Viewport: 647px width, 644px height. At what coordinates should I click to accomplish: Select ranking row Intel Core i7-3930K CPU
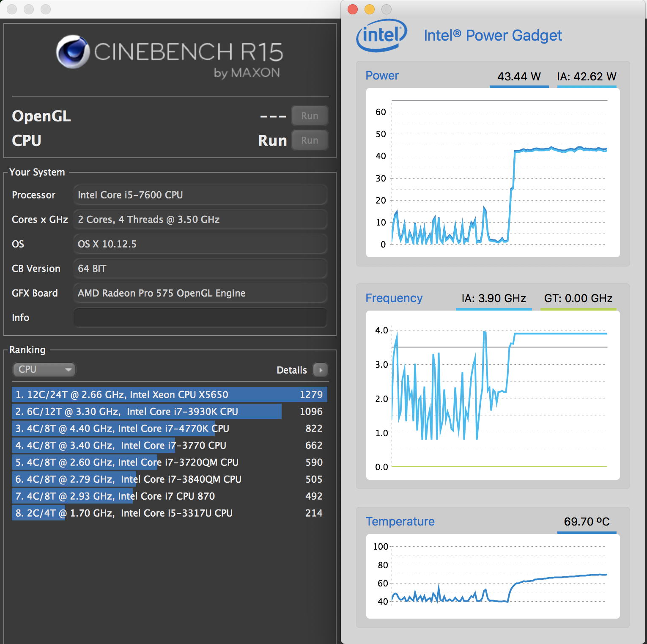(x=170, y=411)
